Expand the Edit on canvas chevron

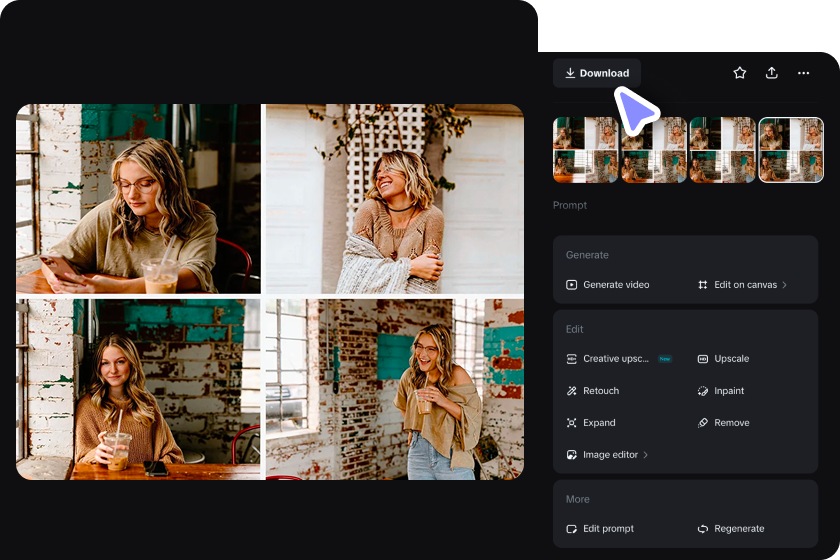tap(784, 285)
